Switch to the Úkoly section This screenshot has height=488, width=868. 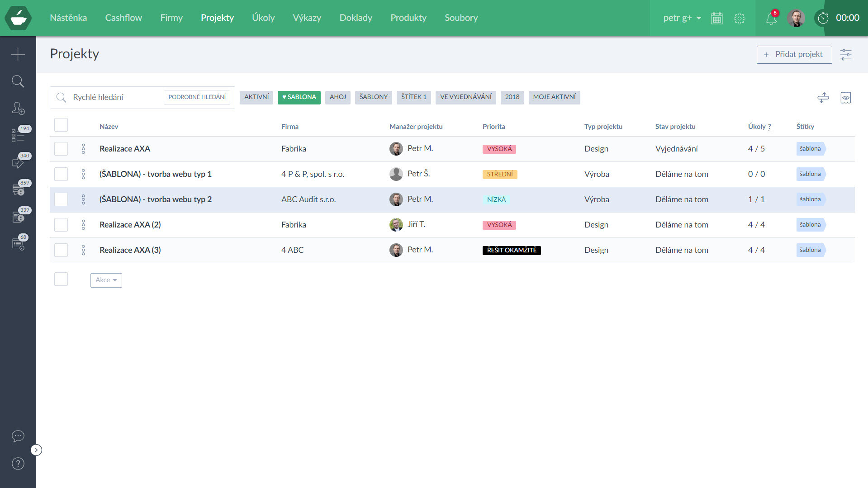click(x=263, y=18)
